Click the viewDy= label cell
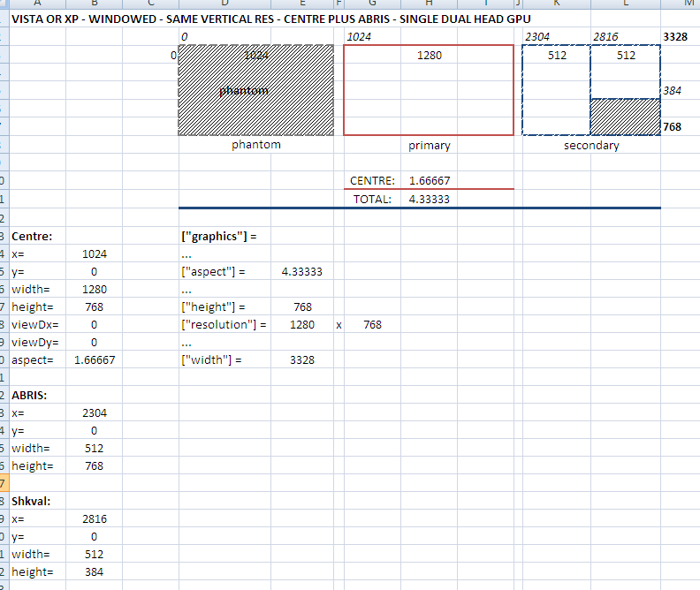The width and height of the screenshot is (700, 590). tap(37, 342)
